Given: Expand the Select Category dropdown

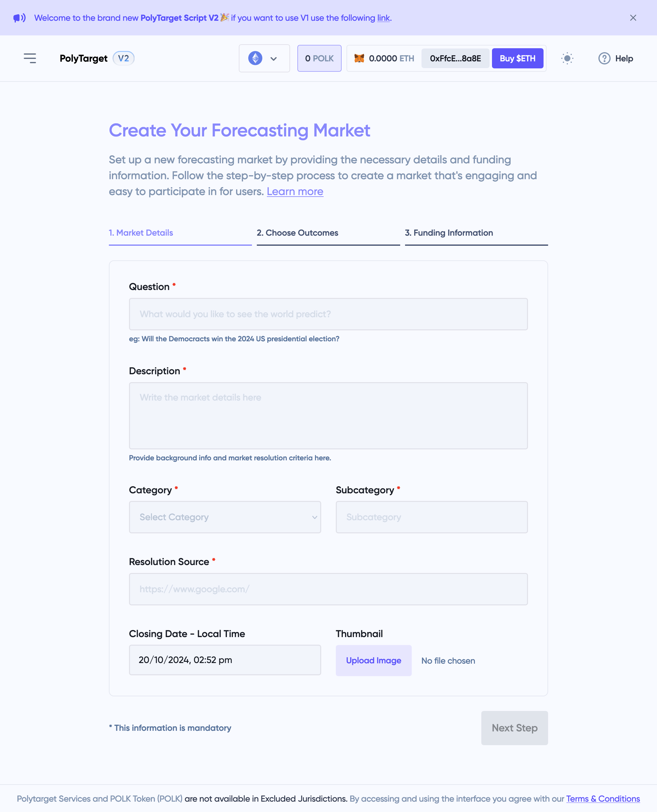Looking at the screenshot, I should click(225, 517).
